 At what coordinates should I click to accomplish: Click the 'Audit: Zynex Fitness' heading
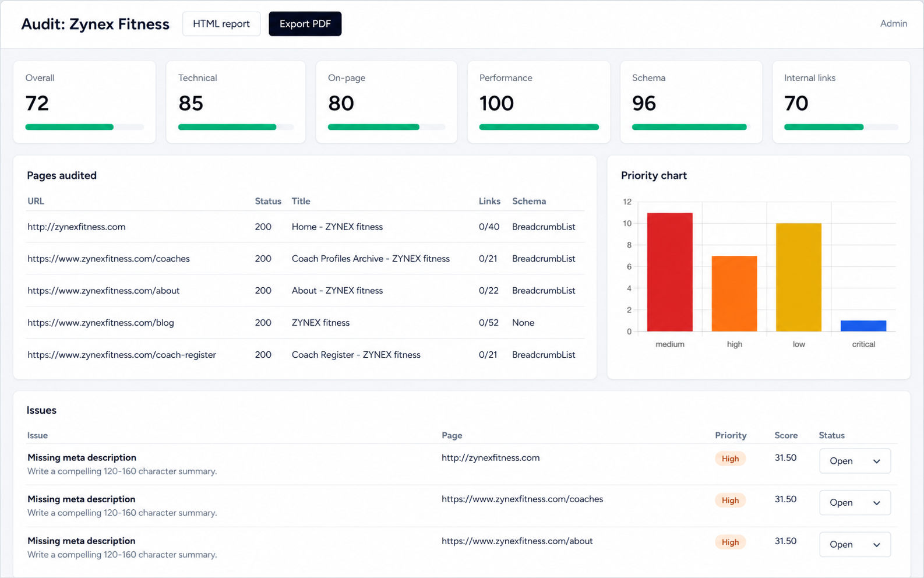click(95, 24)
